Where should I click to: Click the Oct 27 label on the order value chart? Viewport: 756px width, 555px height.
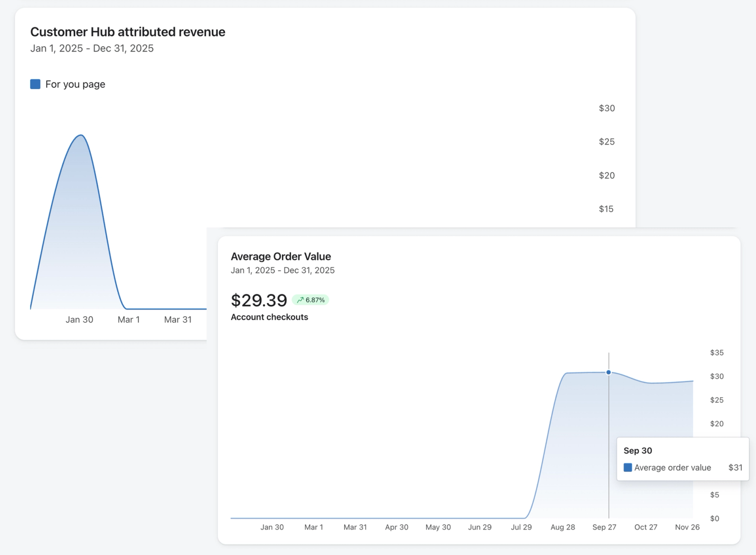pyautogui.click(x=646, y=527)
